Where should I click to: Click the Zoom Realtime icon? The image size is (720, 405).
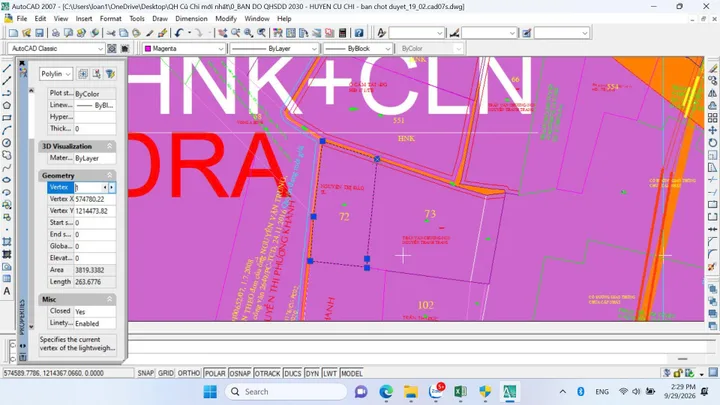[x=236, y=33]
